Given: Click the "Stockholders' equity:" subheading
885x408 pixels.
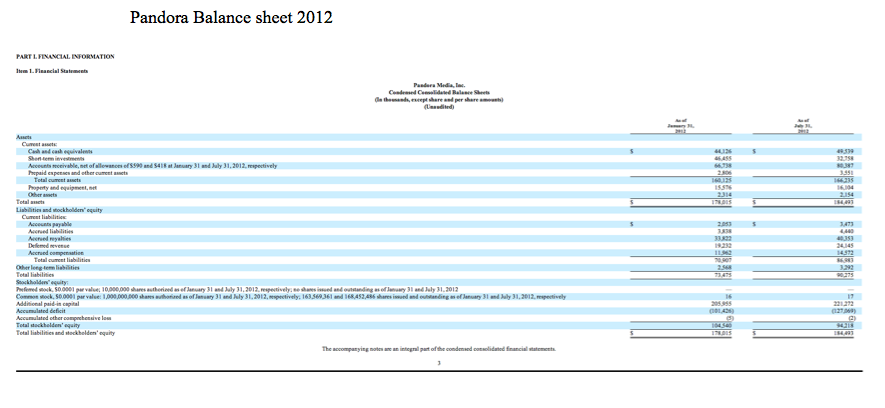Looking at the screenshot, I should 42,281.
